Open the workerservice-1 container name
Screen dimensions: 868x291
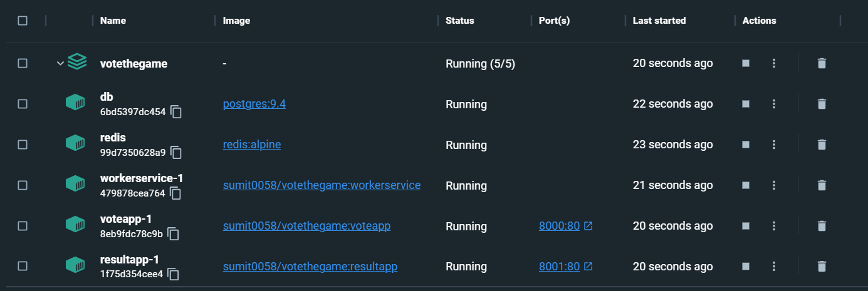pos(142,178)
